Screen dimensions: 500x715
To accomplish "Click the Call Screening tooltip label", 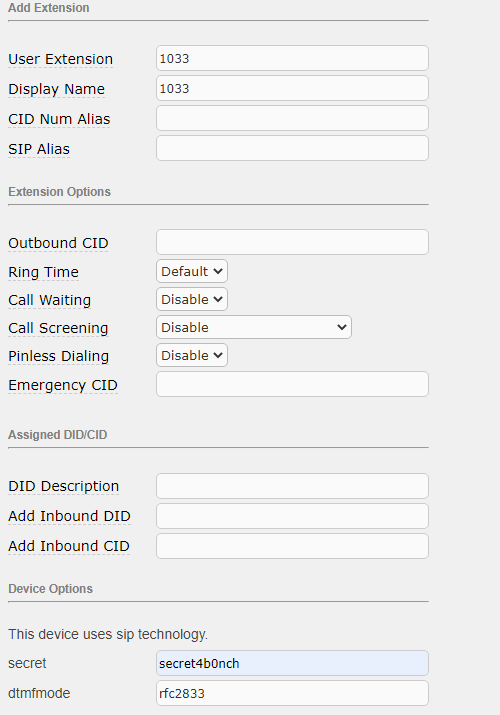I will [x=58, y=328].
